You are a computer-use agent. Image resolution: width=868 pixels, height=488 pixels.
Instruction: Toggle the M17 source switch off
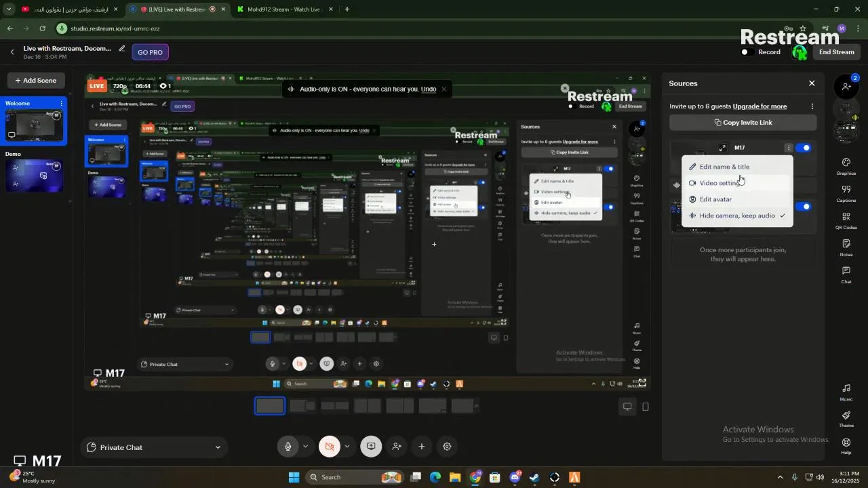click(x=804, y=148)
